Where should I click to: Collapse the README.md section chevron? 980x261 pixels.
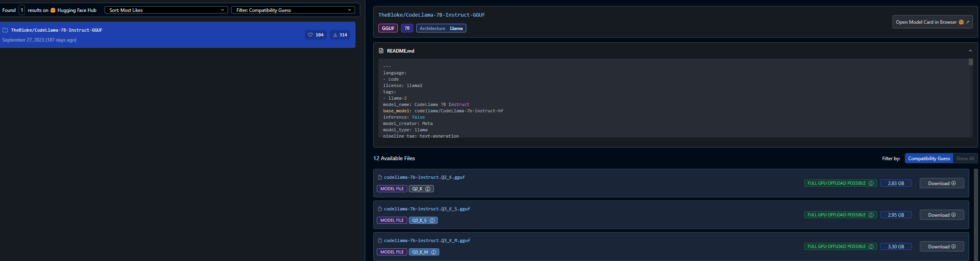(x=970, y=51)
